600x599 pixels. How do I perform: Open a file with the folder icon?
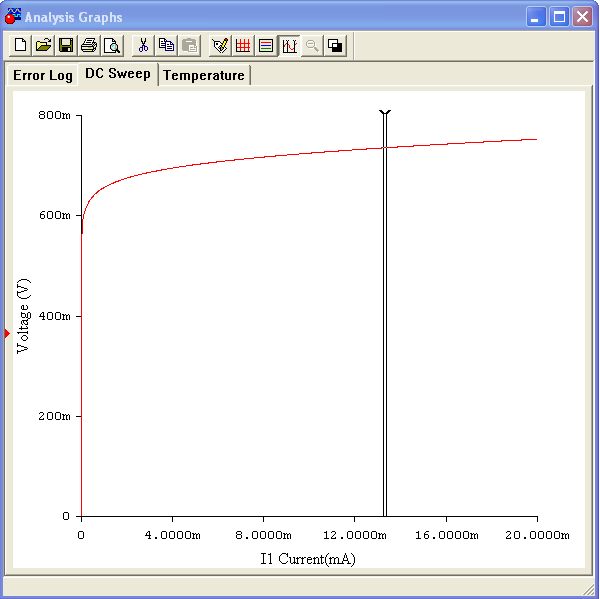point(43,46)
